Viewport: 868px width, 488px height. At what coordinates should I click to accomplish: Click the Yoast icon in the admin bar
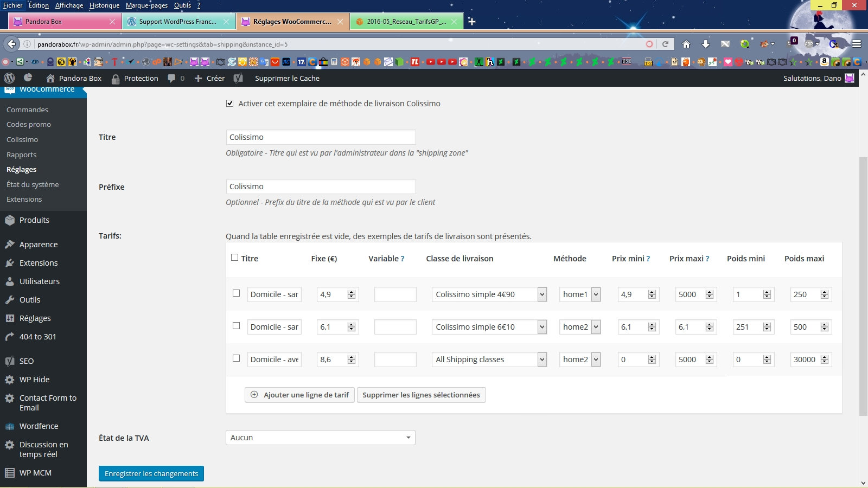point(238,78)
